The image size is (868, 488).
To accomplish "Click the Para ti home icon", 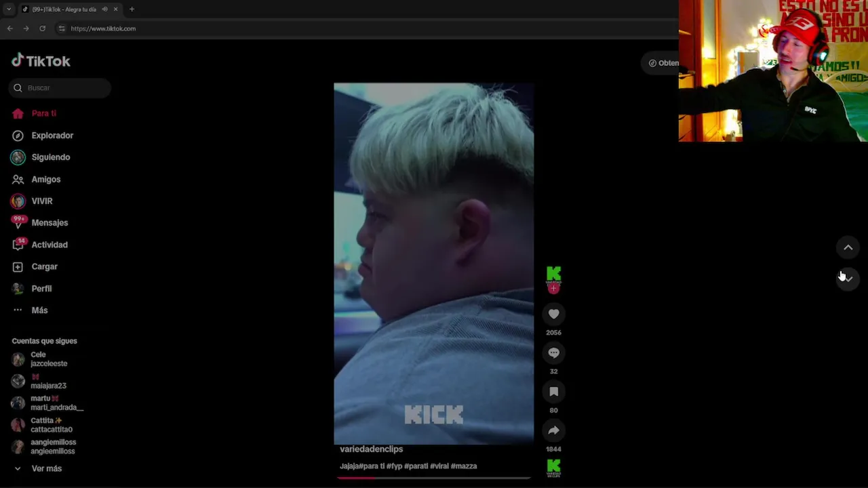I will point(18,113).
